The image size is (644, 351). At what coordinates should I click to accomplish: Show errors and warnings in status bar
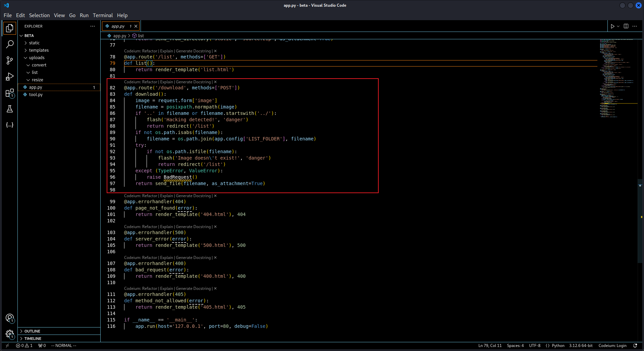pos(24,346)
